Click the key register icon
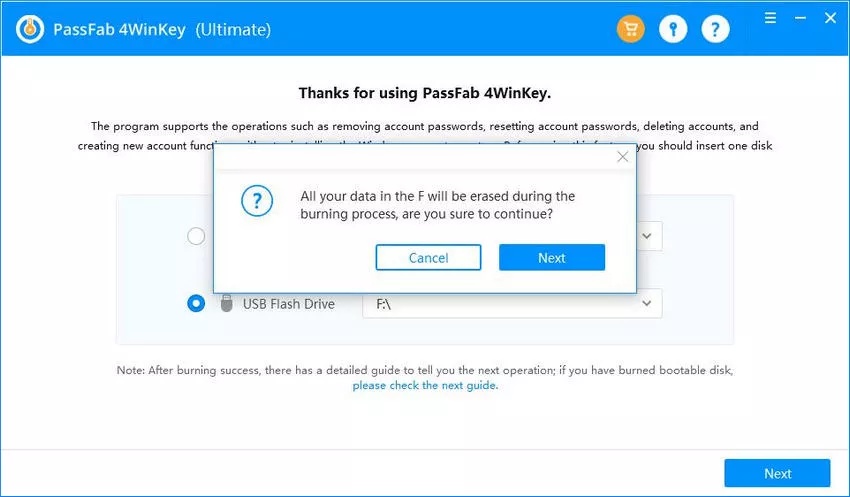The width and height of the screenshot is (850, 497). coord(673,29)
